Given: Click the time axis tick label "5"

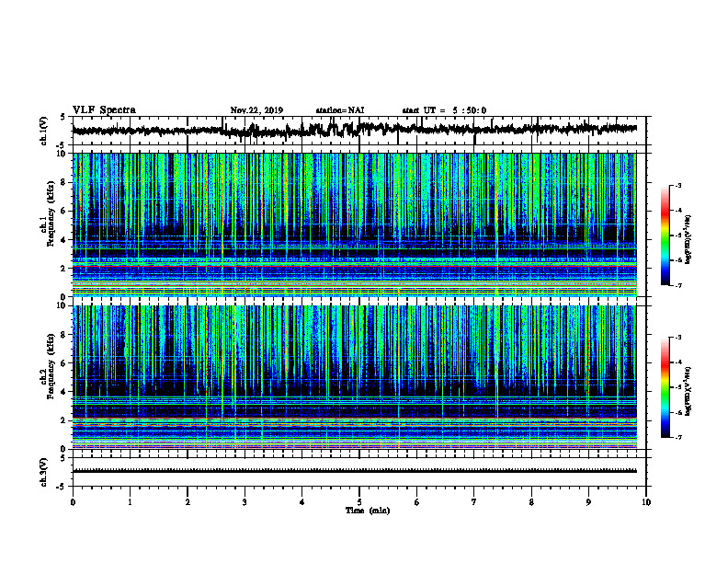Looking at the screenshot, I should point(359,502).
